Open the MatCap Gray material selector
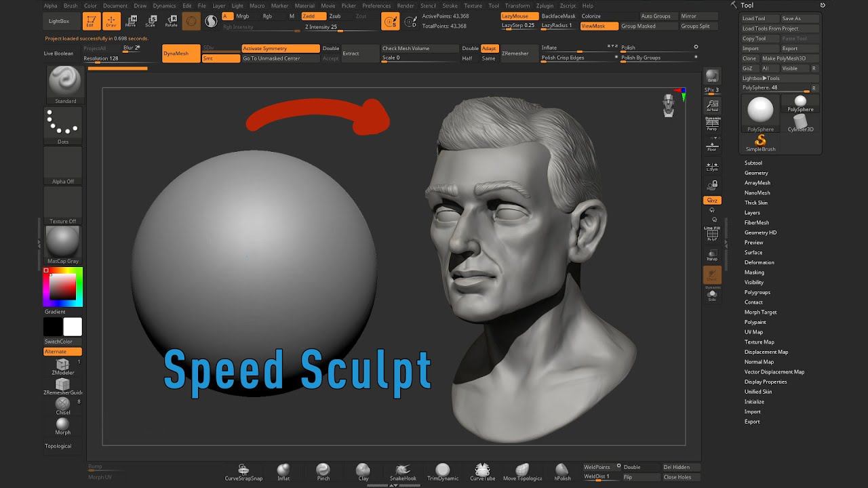Image resolution: width=868 pixels, height=488 pixels. 63,245
